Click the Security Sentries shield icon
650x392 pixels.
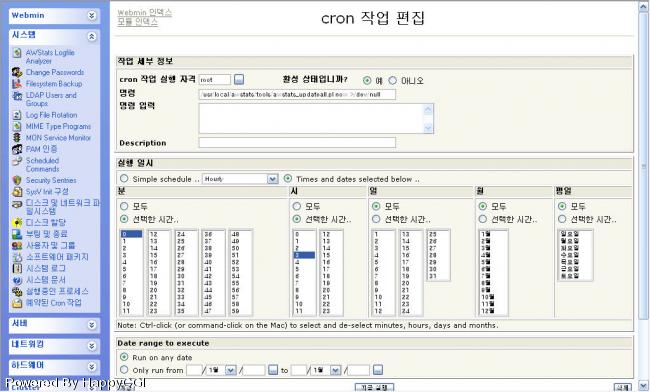click(17, 180)
